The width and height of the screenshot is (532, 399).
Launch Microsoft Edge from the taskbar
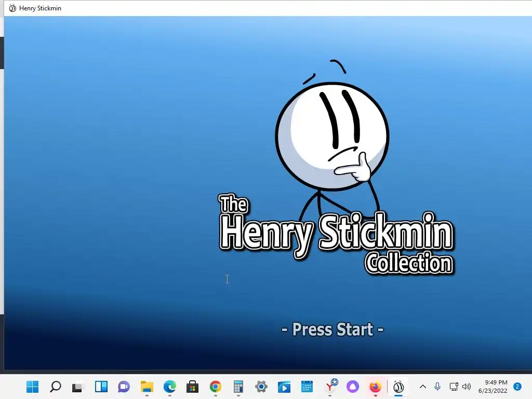point(170,387)
